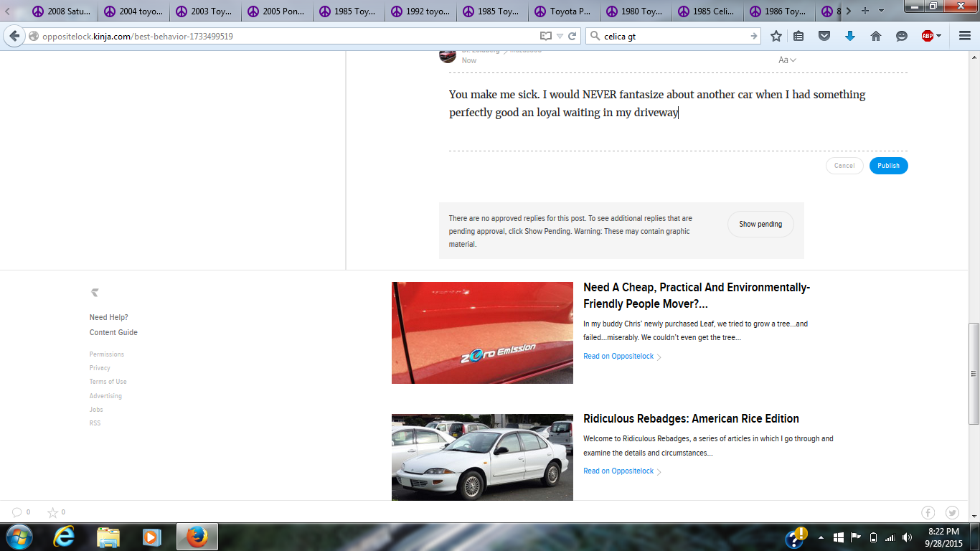Click the star recommend icon in footer bar

[52, 512]
